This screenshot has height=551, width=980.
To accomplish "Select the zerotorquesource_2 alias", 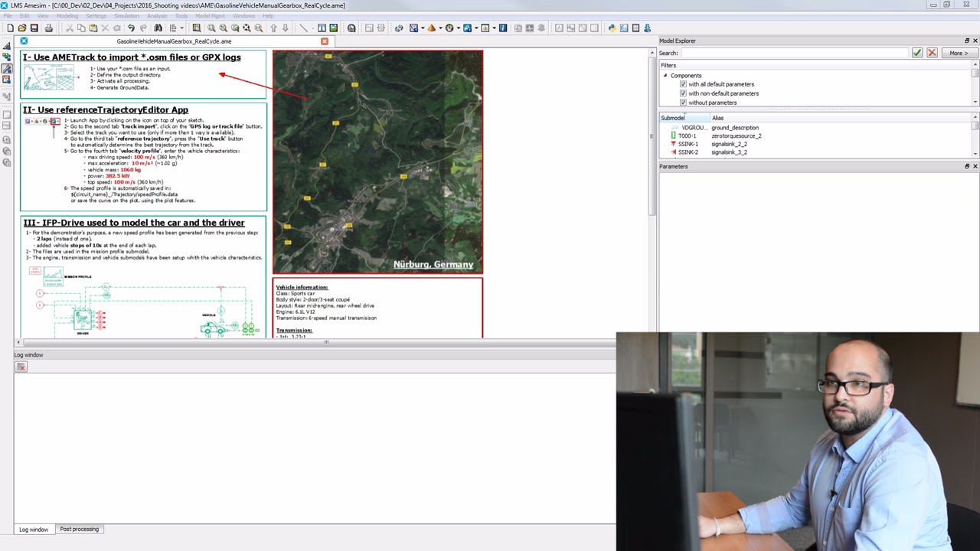I will tap(736, 136).
